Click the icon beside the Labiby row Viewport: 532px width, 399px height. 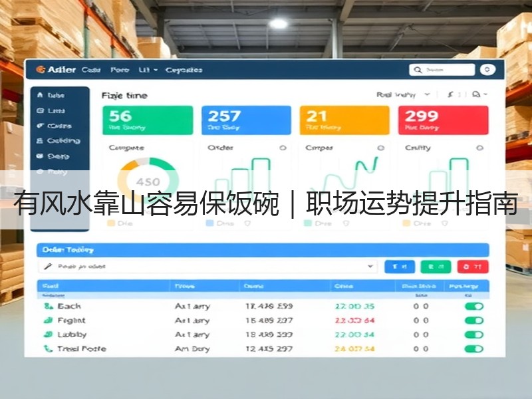click(x=49, y=334)
